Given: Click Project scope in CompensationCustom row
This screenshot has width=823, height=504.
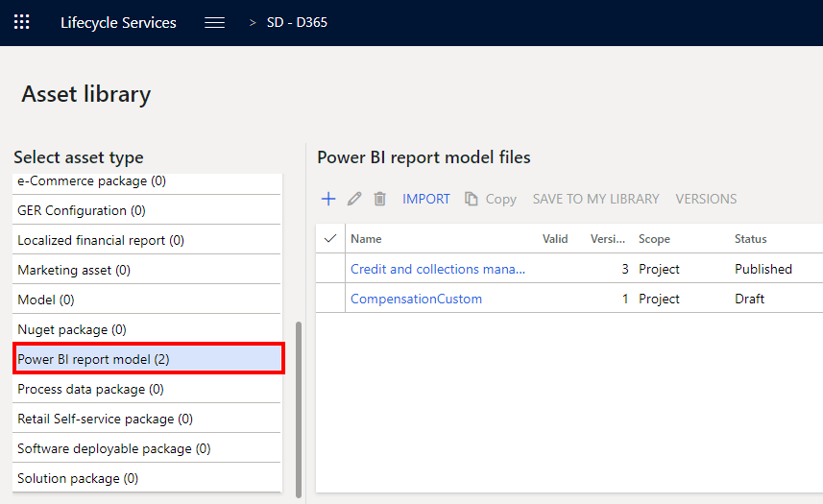Looking at the screenshot, I should (659, 299).
